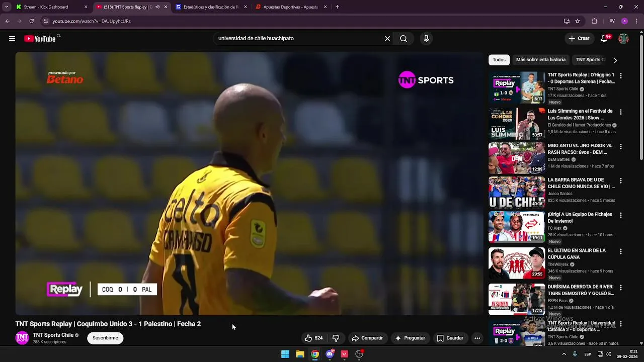
Task: Open MGO ANTU vs JNO FUSOK thumbnail
Action: (x=517, y=158)
